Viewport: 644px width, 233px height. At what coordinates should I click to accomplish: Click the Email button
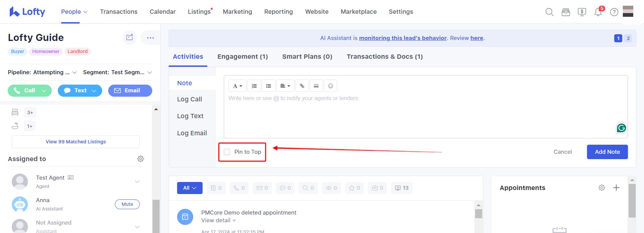tap(130, 91)
